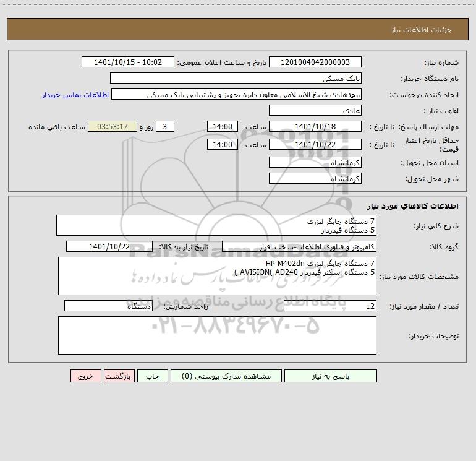Select the گروه کالا field
The image size is (476, 461).
pos(291,247)
